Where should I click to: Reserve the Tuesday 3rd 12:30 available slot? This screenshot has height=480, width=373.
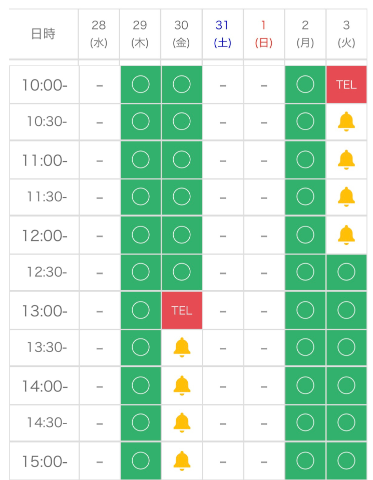346,272
